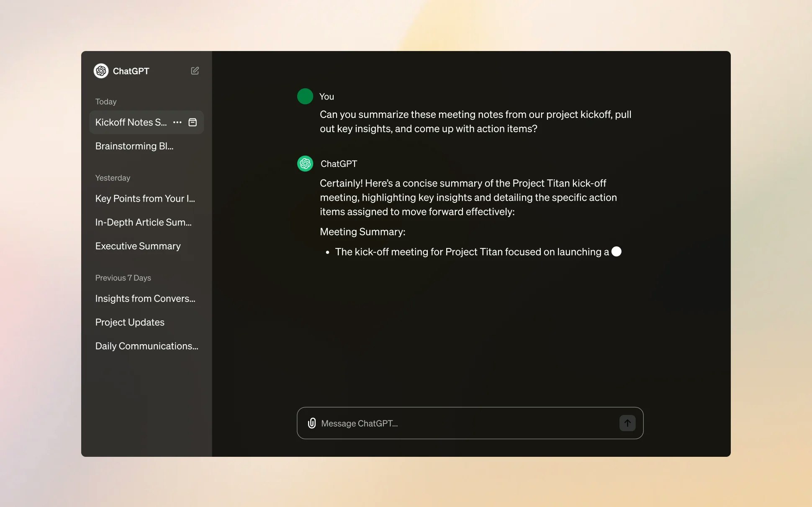Click the ChatGPT logo in sidebar
Image resolution: width=812 pixels, height=507 pixels.
click(x=101, y=71)
